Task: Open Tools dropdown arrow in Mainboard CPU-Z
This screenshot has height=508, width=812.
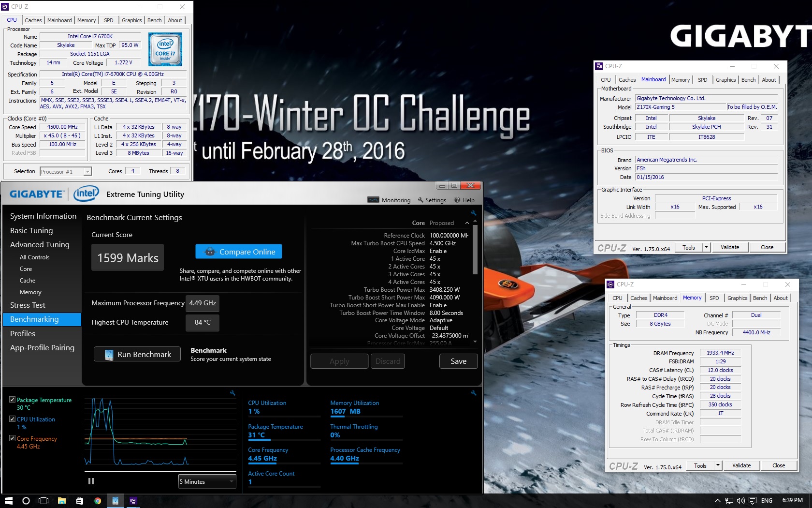Action: (x=706, y=247)
